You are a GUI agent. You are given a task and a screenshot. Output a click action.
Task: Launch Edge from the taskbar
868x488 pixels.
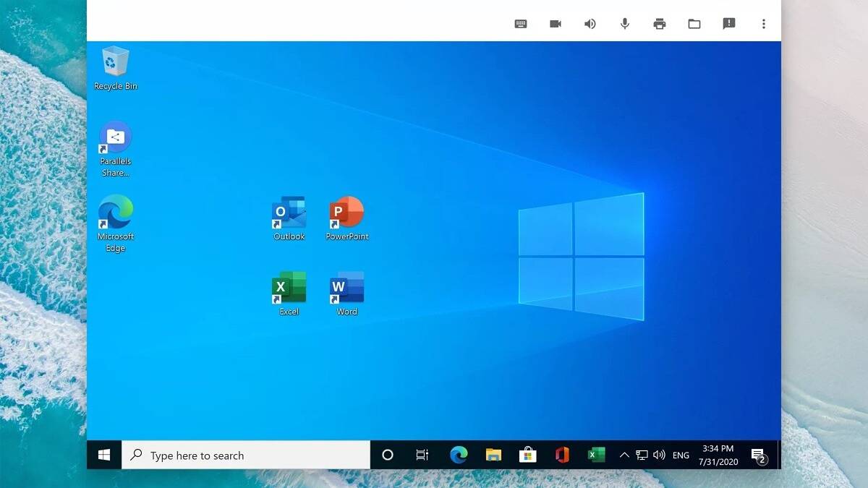pos(459,455)
